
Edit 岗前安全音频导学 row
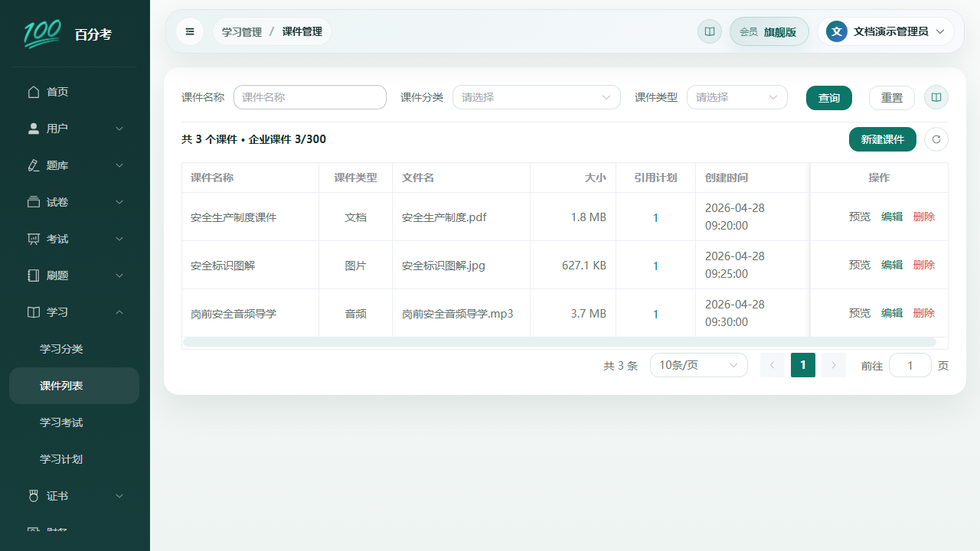892,313
